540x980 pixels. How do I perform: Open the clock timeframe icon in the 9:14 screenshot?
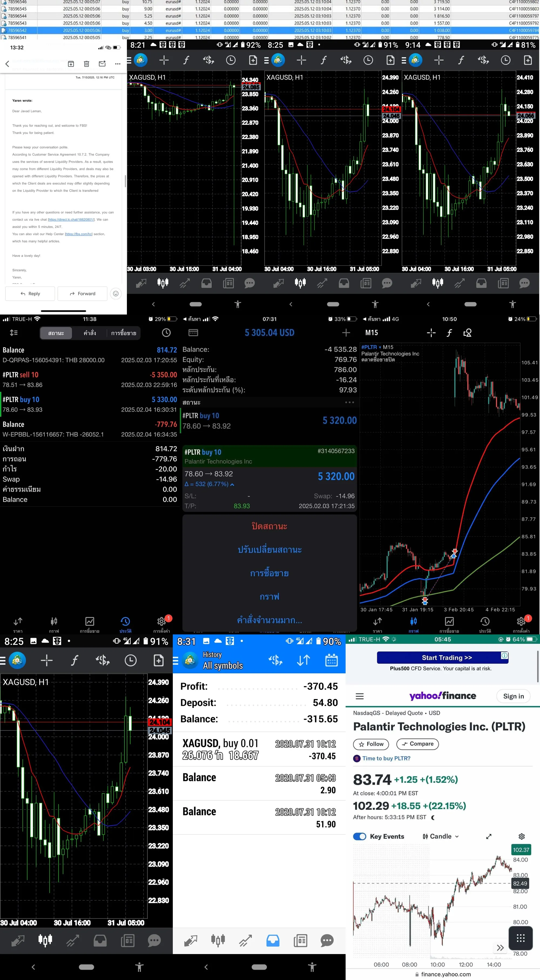505,60
